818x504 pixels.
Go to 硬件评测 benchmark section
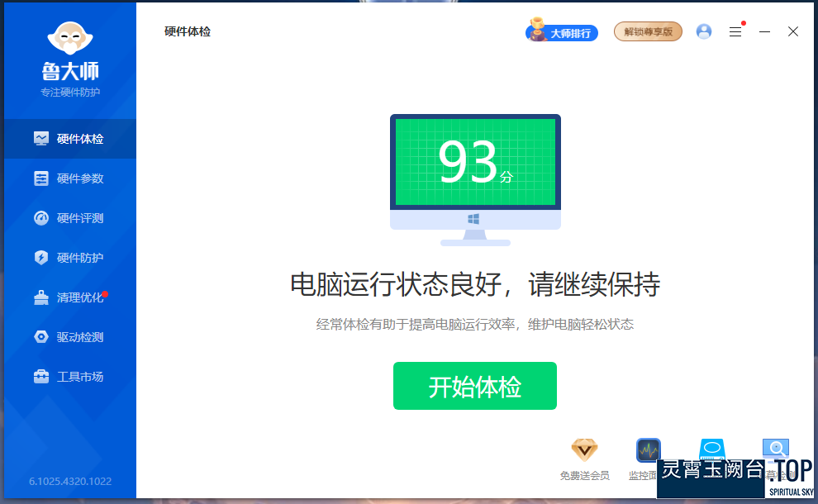(69, 218)
